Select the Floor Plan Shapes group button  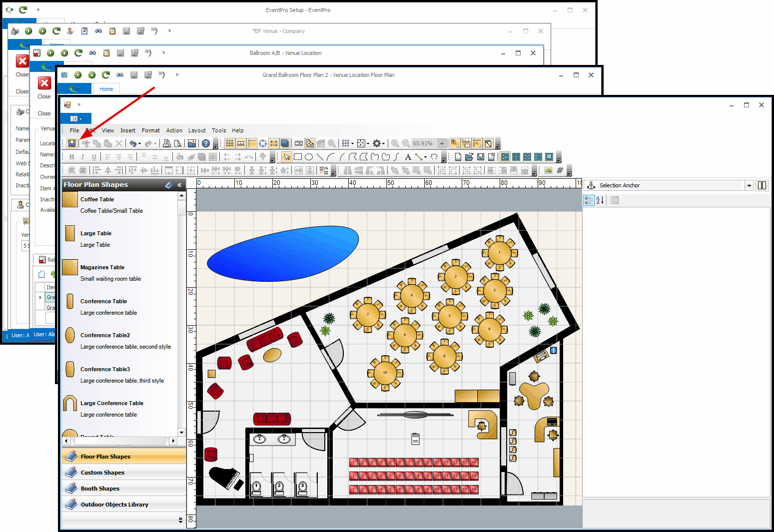tap(124, 457)
